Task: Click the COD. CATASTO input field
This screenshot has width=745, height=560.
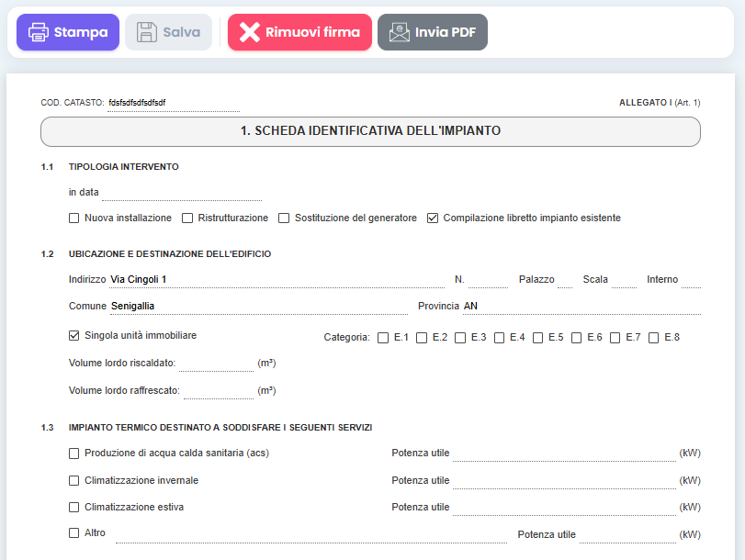Action: click(x=174, y=103)
